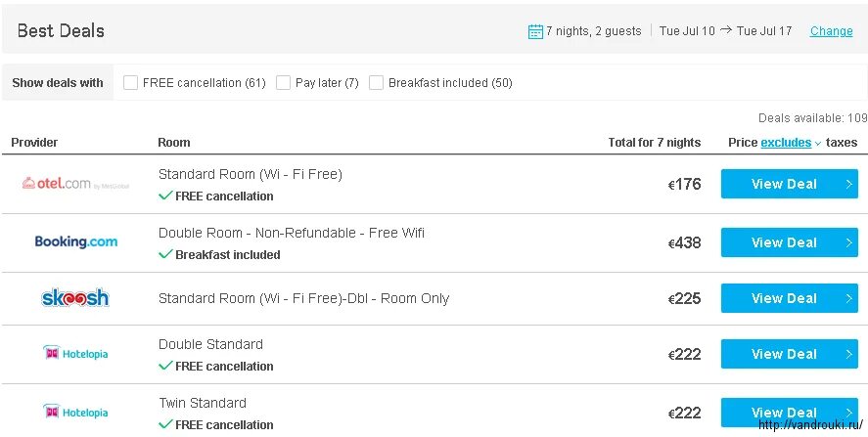Click the otel.com provider logo
Viewport: 868px width, 437px height.
75,183
